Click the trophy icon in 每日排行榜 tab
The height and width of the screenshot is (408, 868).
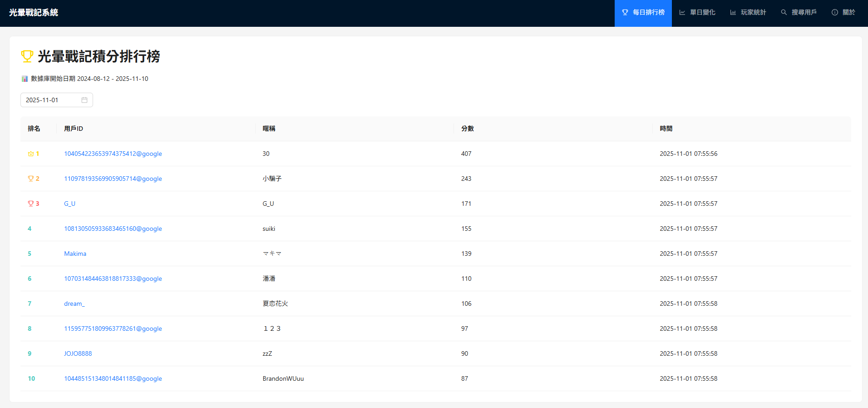[625, 13]
